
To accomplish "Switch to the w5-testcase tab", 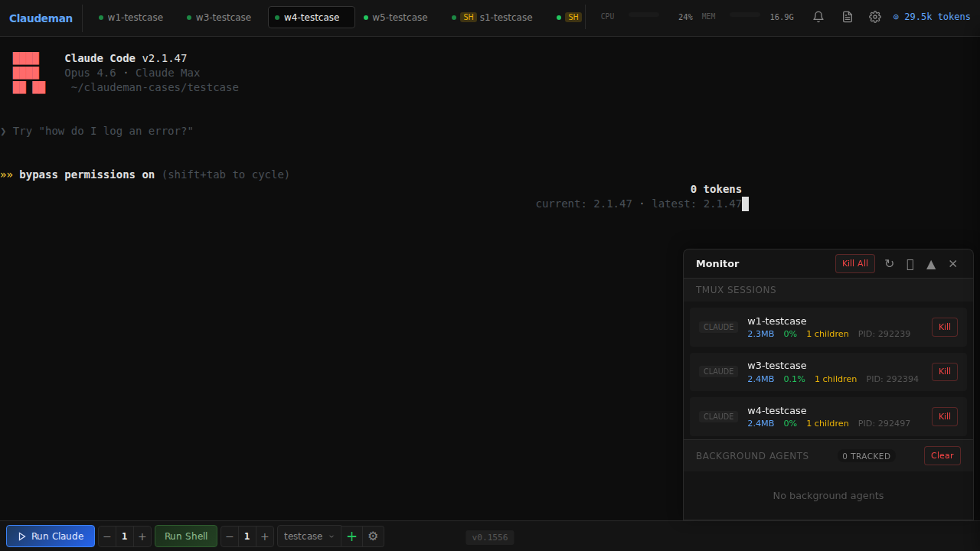I will (x=396, y=17).
